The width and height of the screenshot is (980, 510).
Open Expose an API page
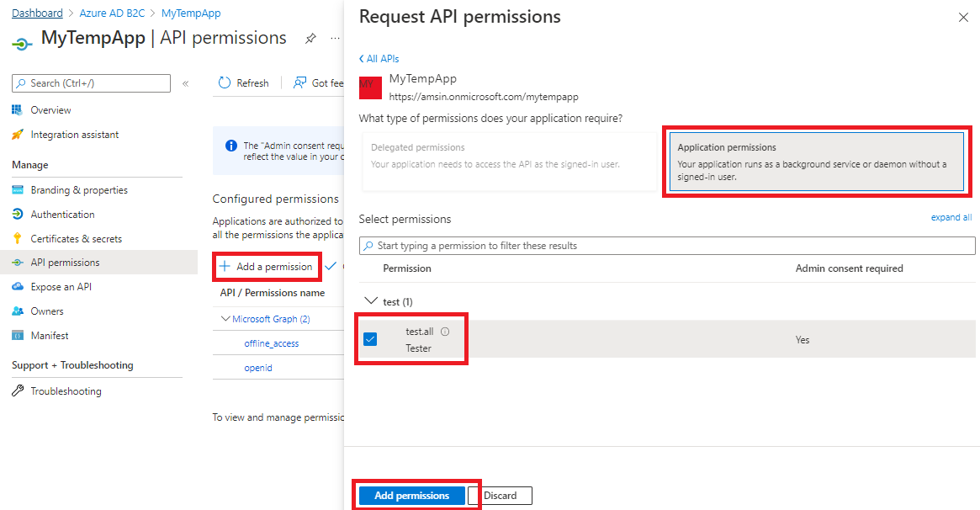(x=61, y=287)
